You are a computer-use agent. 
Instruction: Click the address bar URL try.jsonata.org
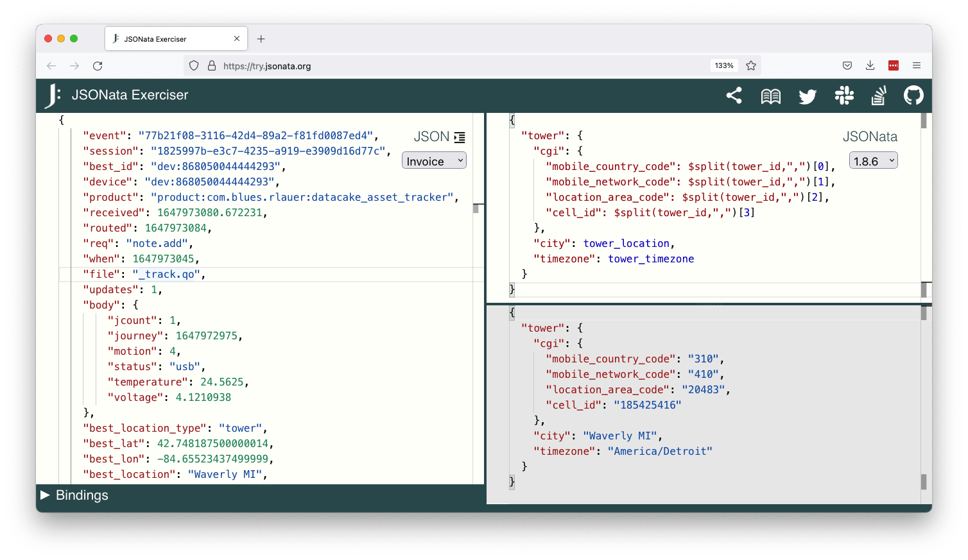pyautogui.click(x=267, y=66)
